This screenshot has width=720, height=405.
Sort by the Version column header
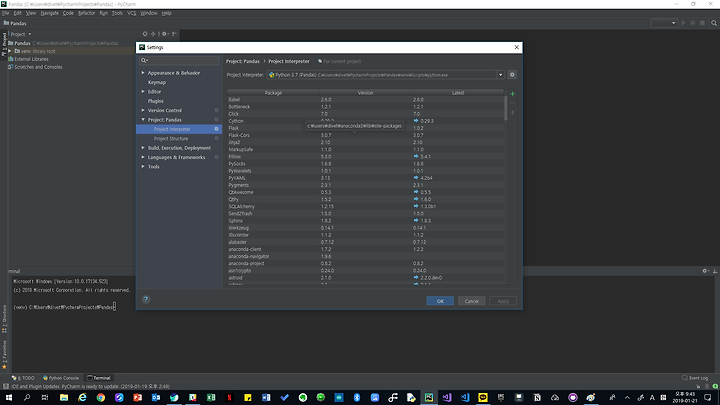coord(366,93)
